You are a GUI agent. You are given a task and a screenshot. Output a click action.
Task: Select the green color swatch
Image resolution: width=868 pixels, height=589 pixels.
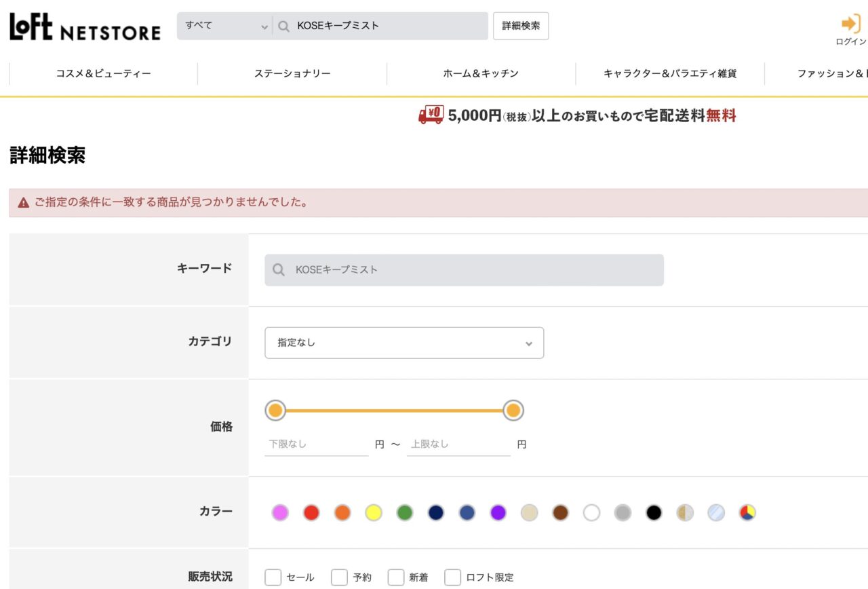pyautogui.click(x=405, y=512)
